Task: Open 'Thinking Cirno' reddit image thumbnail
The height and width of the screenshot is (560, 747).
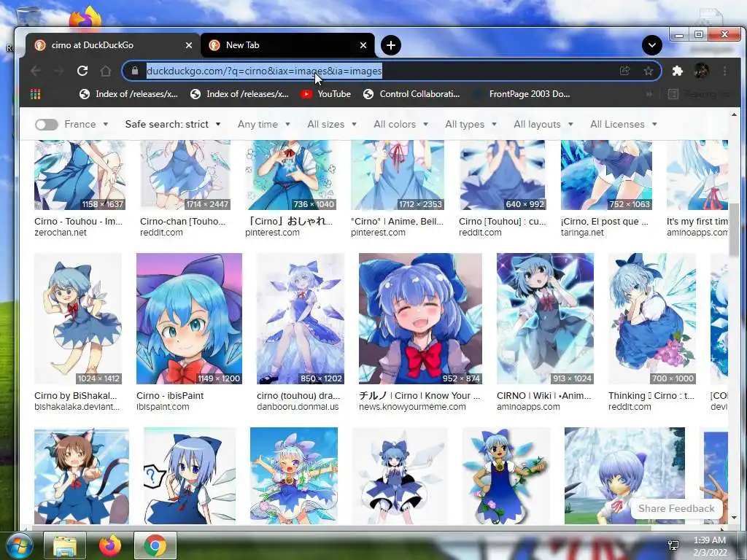Action: click(652, 319)
